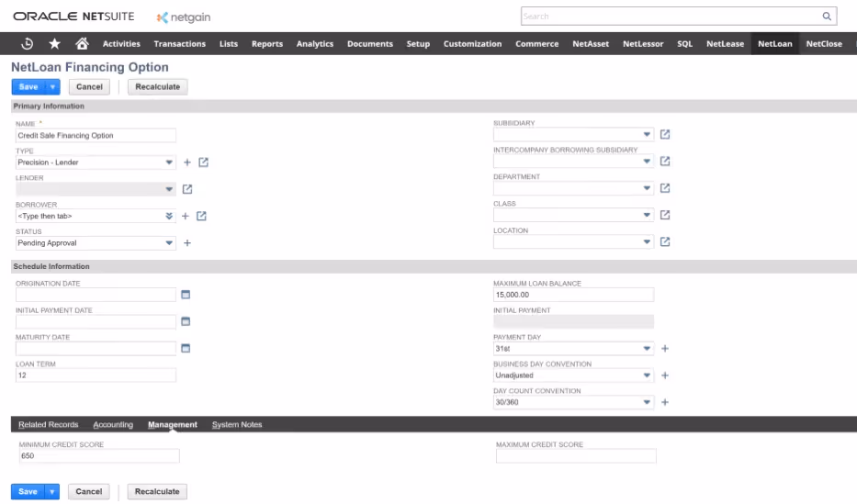857x504 pixels.
Task: Add new Type with plus icon
Action: 186,162
